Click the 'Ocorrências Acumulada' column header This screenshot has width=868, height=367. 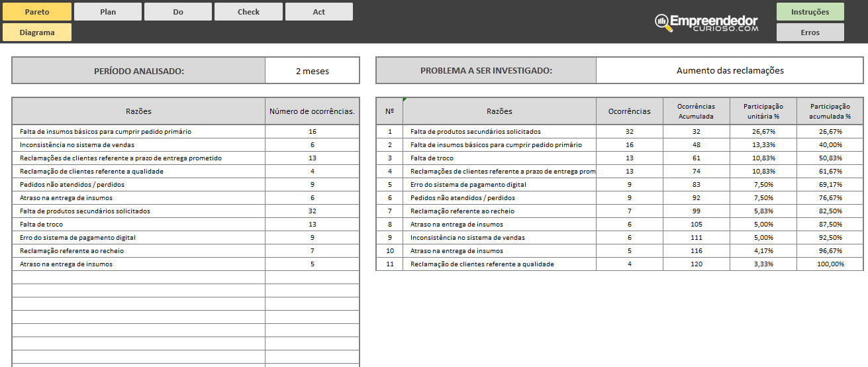point(697,111)
